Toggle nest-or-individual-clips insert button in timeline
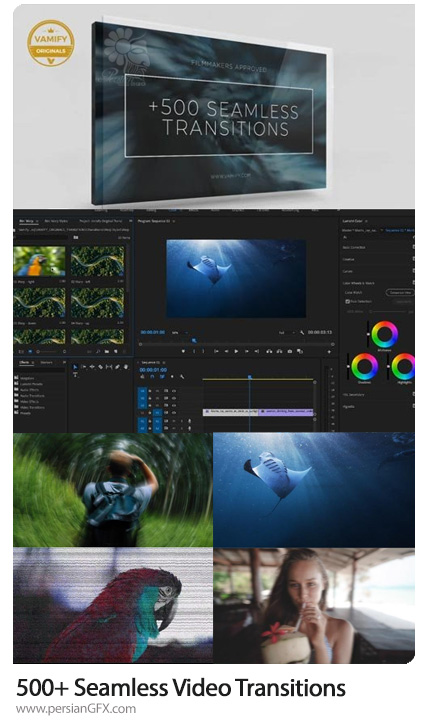This screenshot has height=720, width=430. point(142,377)
